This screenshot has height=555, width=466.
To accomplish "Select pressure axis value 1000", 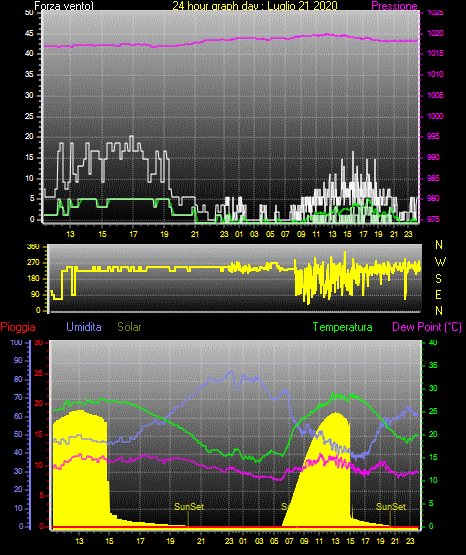I will [x=436, y=116].
